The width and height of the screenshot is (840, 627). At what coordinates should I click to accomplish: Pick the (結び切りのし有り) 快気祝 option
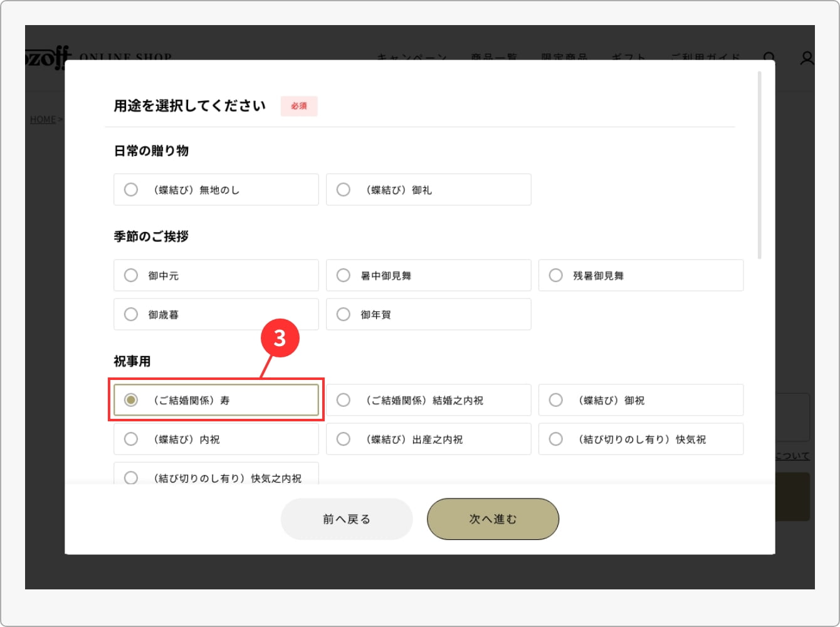(x=556, y=439)
